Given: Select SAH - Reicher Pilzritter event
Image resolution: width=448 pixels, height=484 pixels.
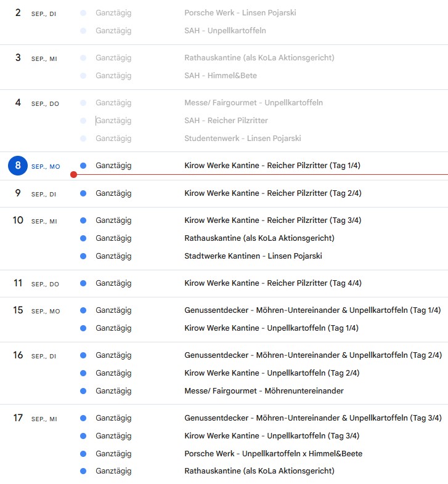Looking at the screenshot, I should pos(226,121).
